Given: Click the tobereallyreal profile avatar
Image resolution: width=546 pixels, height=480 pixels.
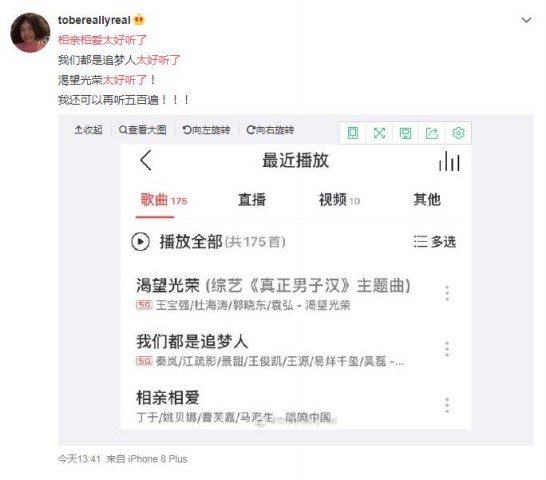Looking at the screenshot, I should point(30,32).
